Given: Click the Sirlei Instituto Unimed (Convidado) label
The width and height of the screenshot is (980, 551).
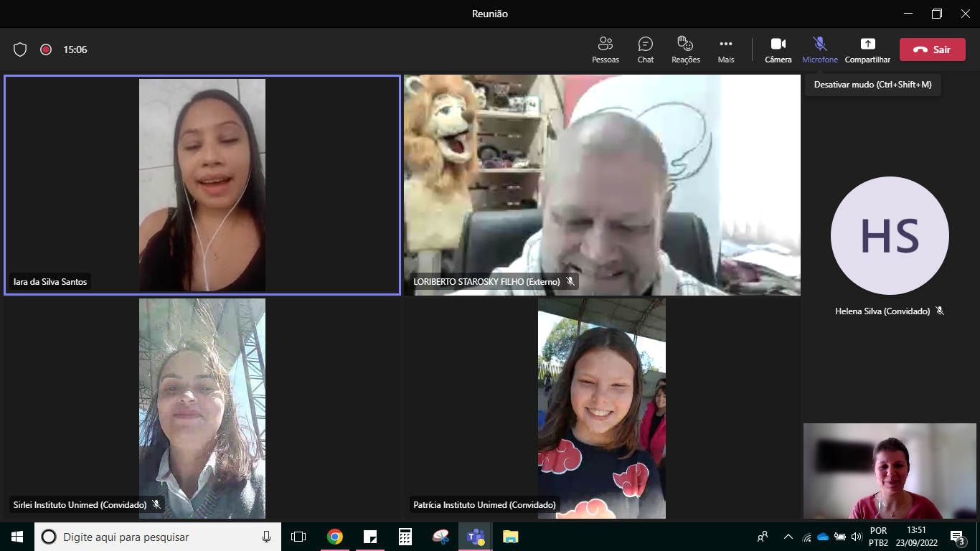Looking at the screenshot, I should [x=80, y=505].
